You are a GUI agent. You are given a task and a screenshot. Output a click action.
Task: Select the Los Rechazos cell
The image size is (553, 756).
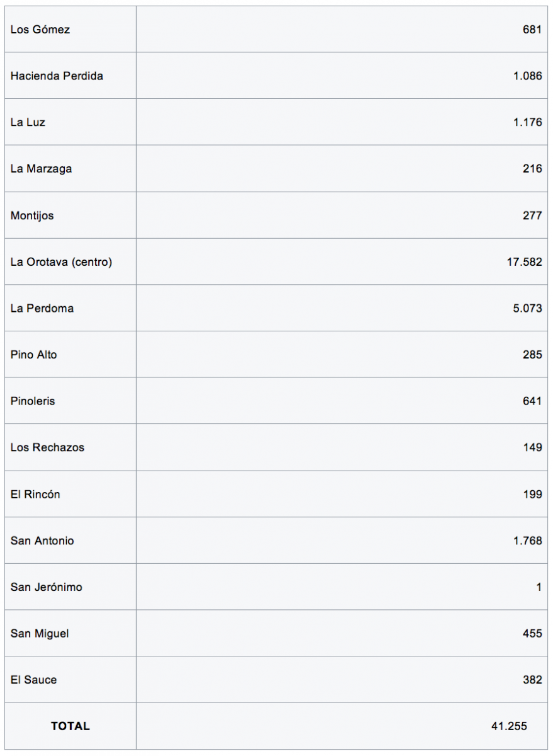point(47,447)
